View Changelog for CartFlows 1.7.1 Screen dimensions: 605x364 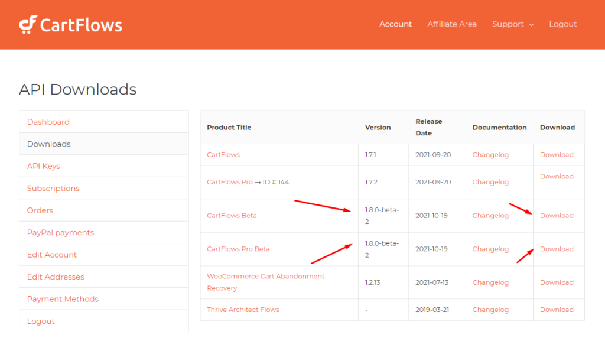click(x=490, y=155)
